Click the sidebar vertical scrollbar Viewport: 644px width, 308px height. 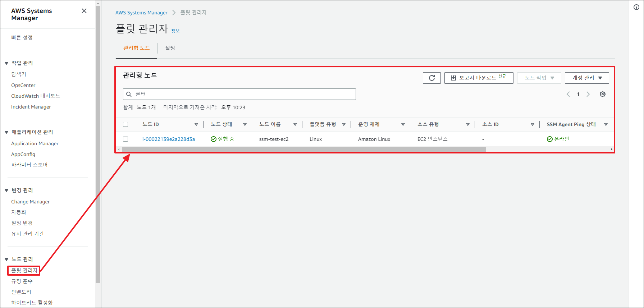click(98, 144)
